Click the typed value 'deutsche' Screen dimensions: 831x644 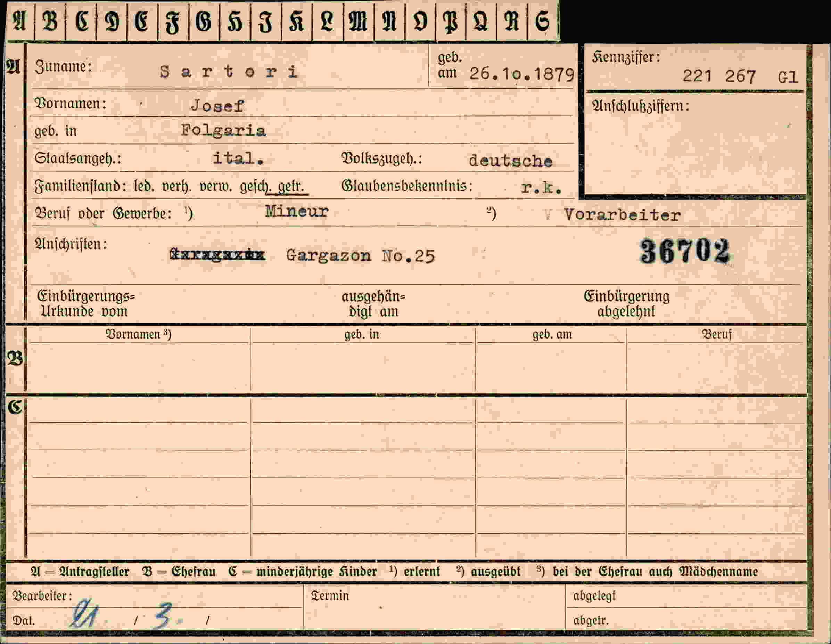(511, 161)
